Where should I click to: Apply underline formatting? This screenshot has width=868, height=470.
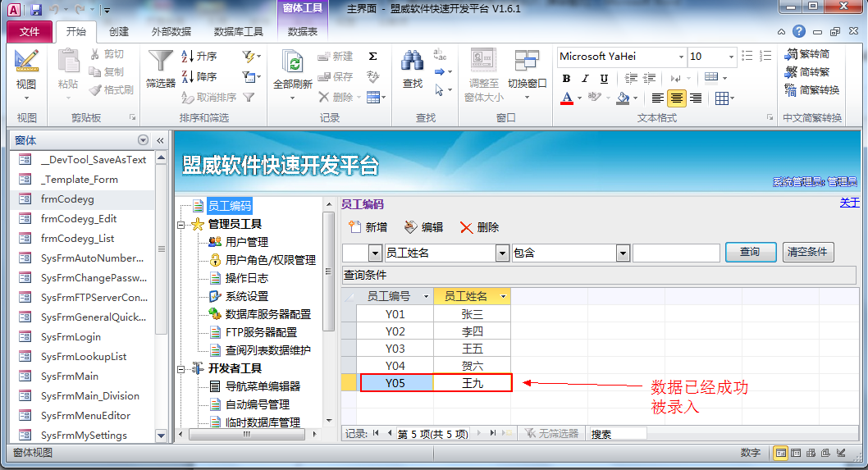coord(604,79)
